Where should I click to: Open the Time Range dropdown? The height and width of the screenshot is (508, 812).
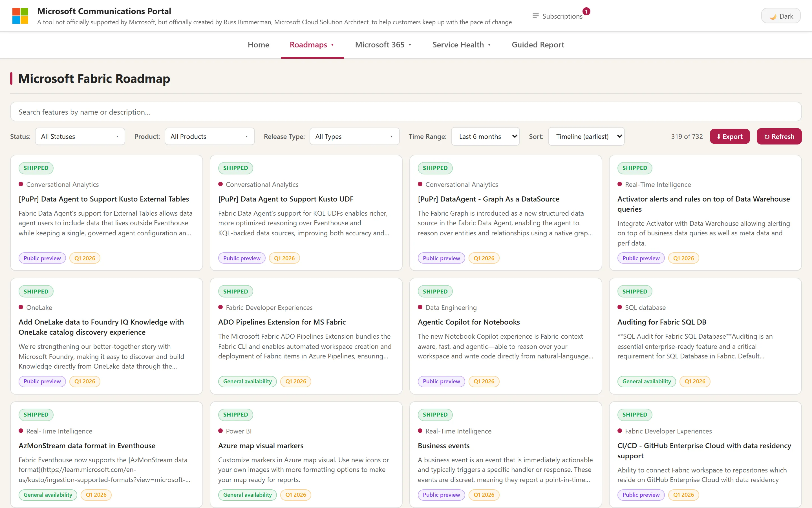tap(485, 136)
